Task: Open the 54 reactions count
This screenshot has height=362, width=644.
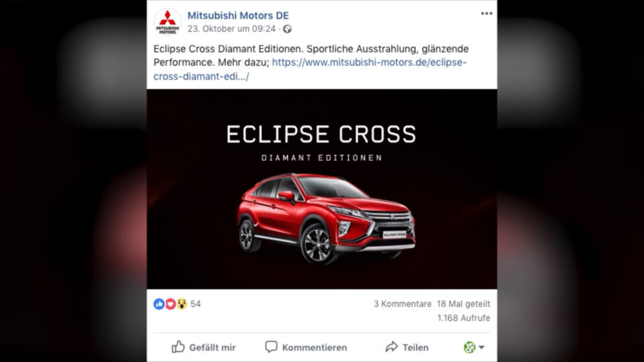Action: tap(195, 304)
